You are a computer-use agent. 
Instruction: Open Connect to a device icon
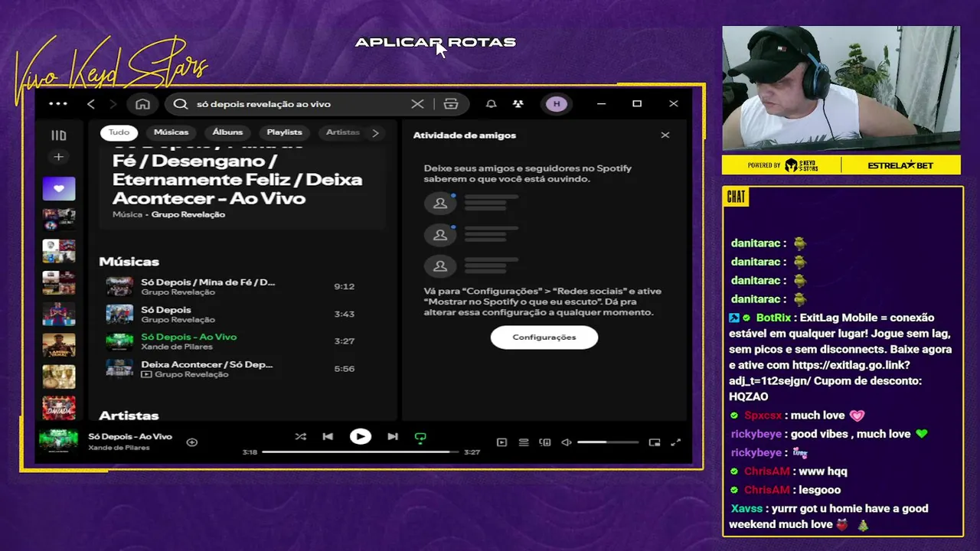(x=545, y=442)
